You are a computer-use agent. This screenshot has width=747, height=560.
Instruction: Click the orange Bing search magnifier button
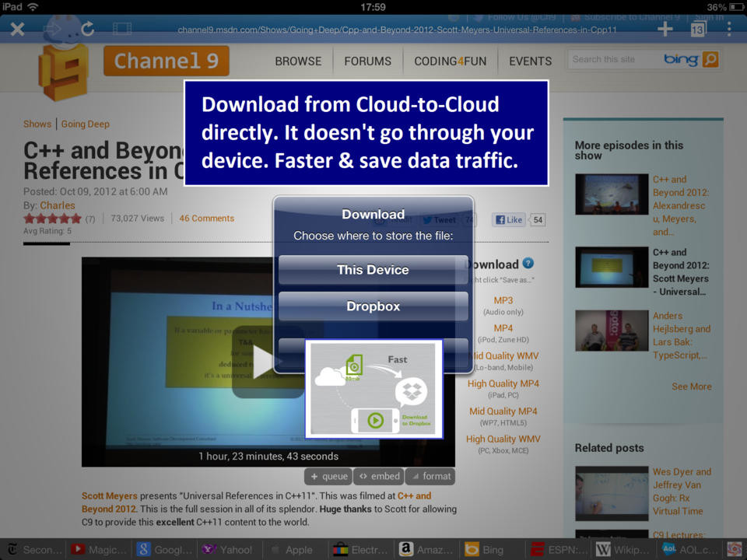tap(710, 60)
